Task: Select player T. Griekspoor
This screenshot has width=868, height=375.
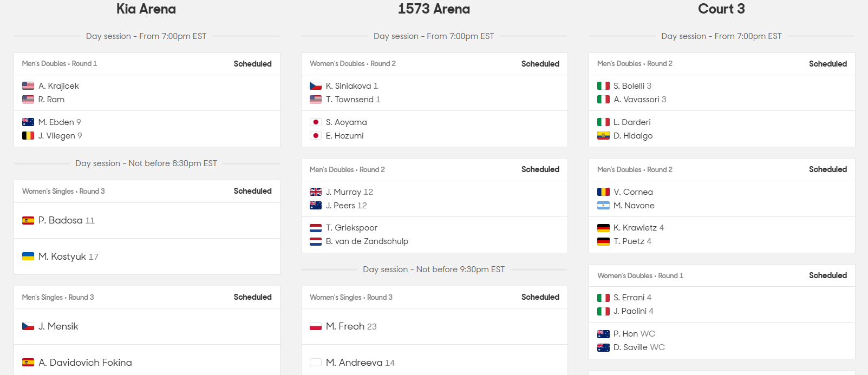Action: pos(351,228)
